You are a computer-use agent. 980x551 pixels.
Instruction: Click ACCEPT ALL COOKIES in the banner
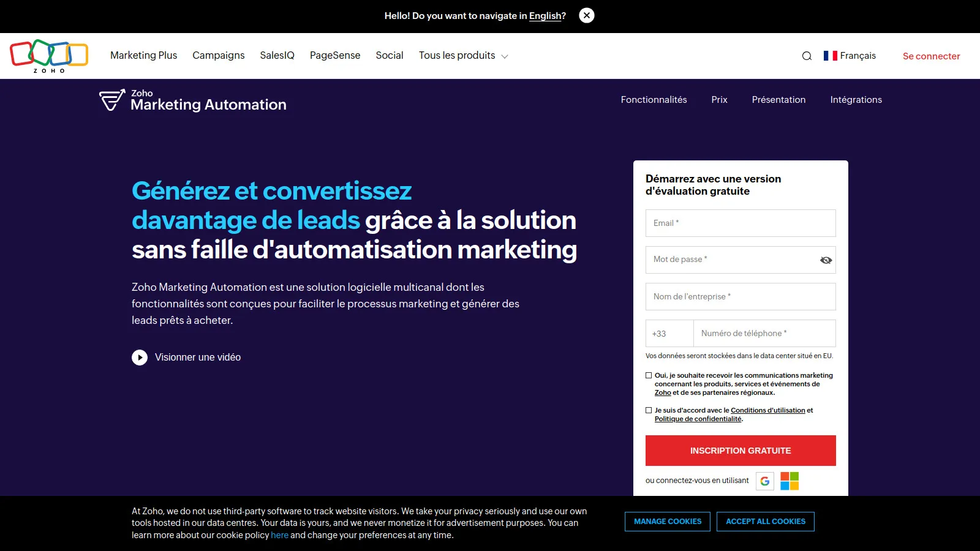coord(765,521)
